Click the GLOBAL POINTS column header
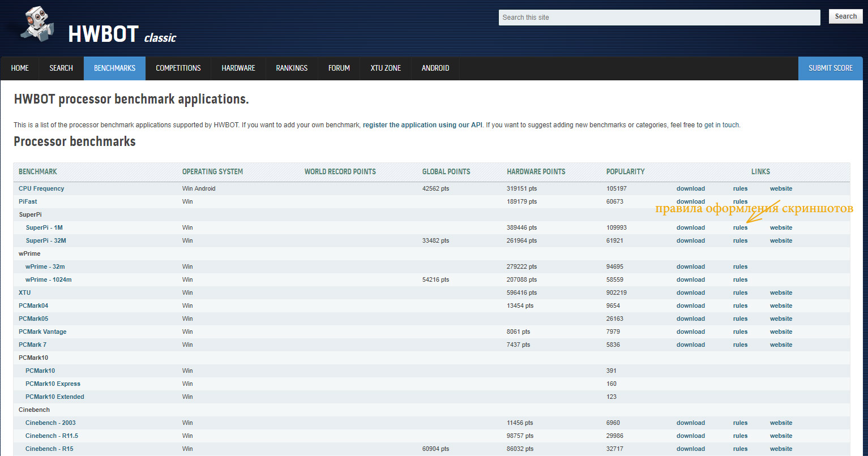868x456 pixels. pos(446,171)
